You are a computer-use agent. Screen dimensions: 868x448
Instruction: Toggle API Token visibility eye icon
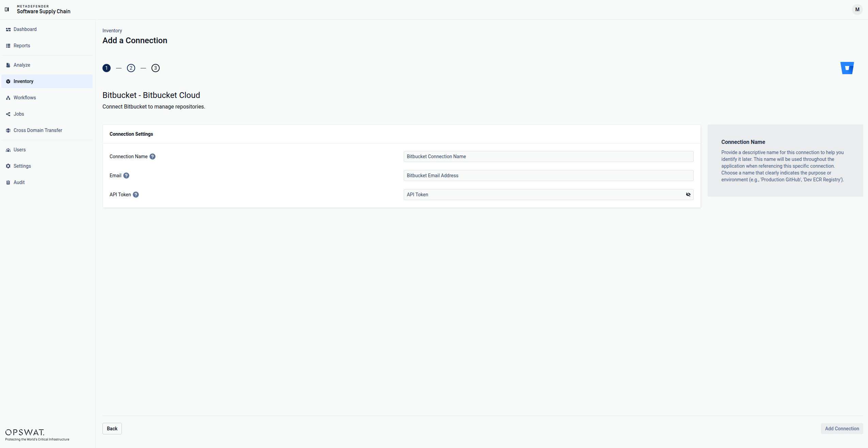point(688,195)
